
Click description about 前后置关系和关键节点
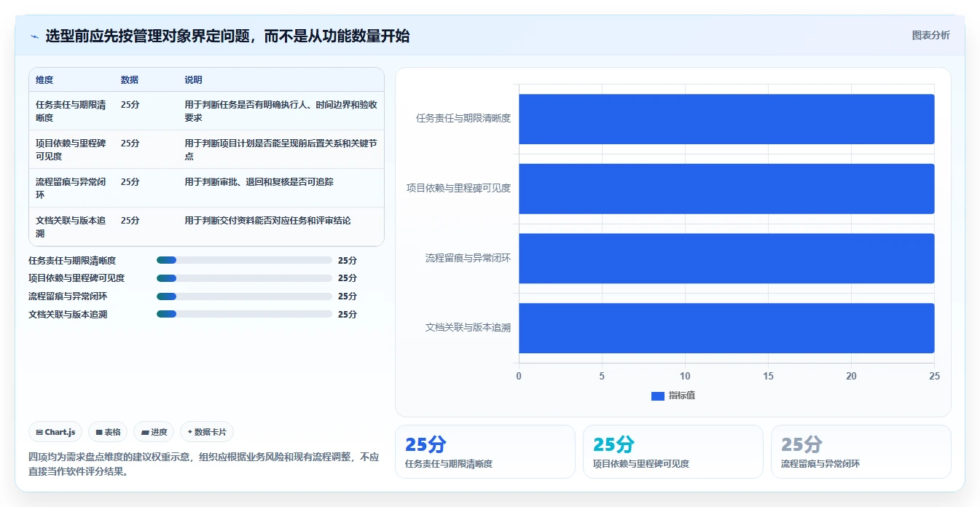point(281,150)
